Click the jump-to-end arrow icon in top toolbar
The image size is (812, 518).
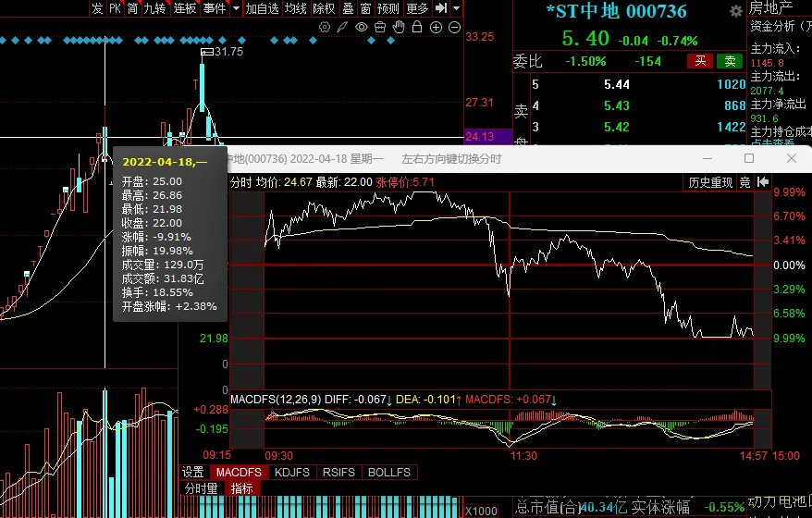point(441,8)
